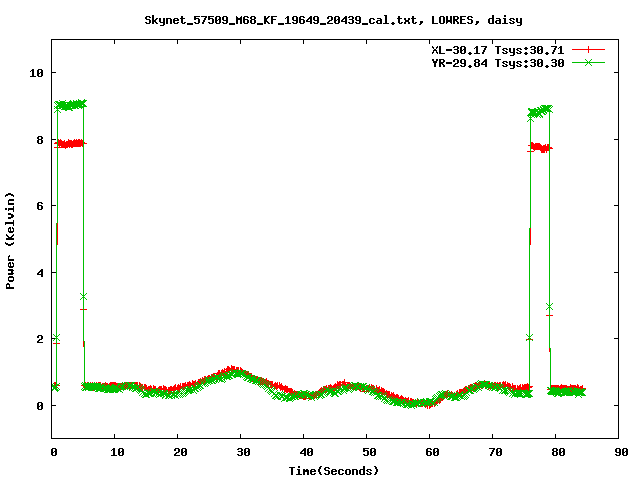Select legend entry YR-29.84 Tsys:30.30

tap(498, 63)
